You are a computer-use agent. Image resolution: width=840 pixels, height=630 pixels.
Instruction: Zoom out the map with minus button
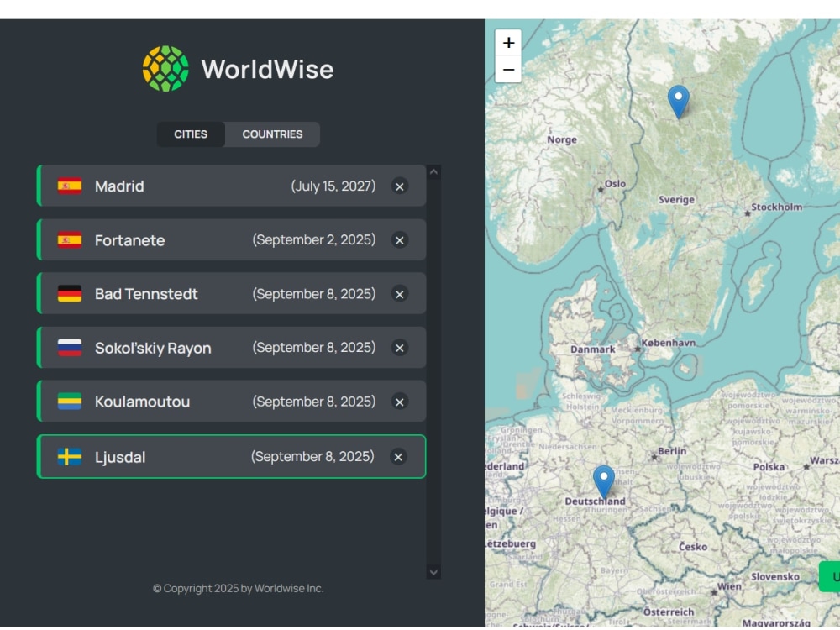tap(508, 70)
